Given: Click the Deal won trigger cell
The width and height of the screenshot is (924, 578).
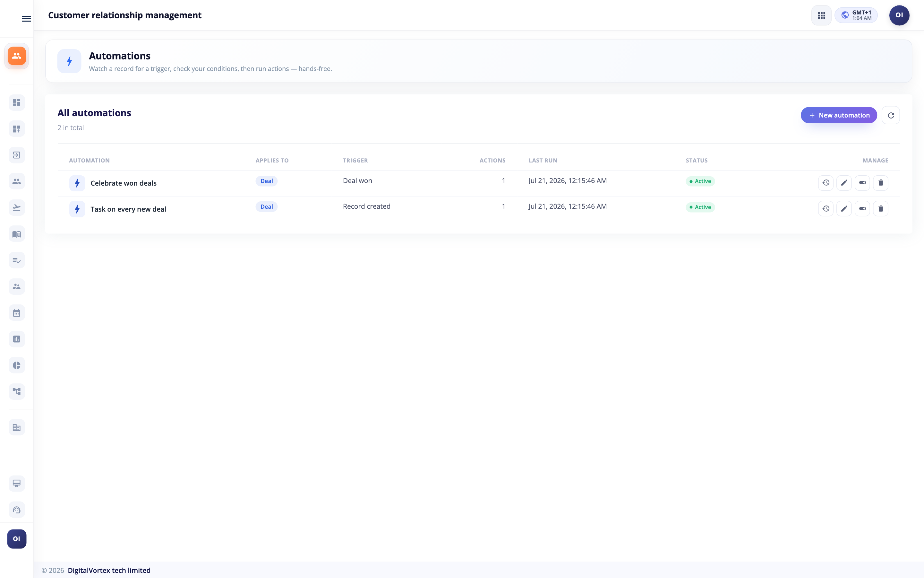Looking at the screenshot, I should coord(357,181).
